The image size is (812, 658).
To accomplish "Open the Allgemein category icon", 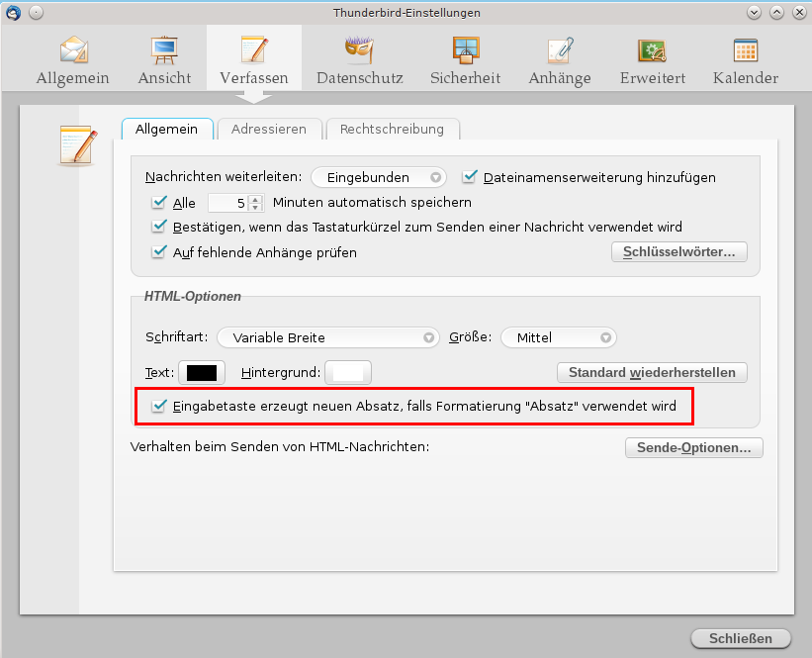I will click(73, 50).
